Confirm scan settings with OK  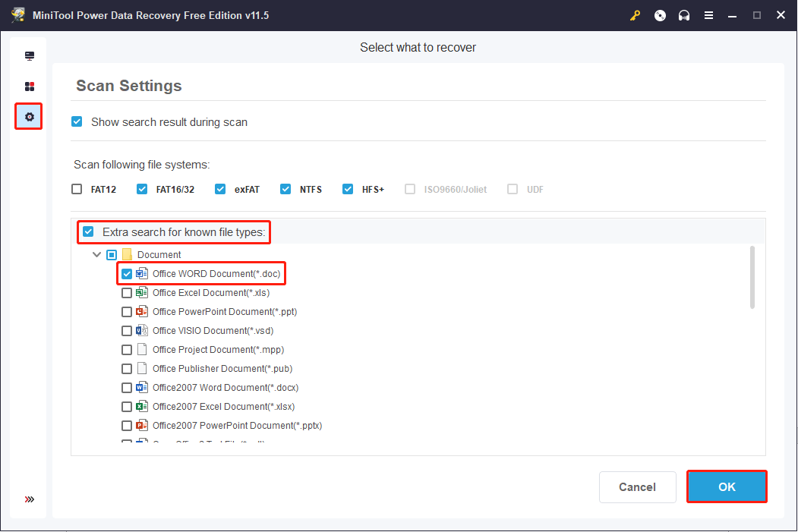[x=727, y=487]
